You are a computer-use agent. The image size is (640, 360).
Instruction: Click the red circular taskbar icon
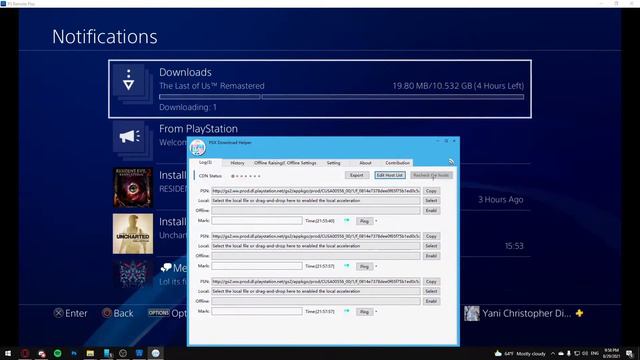pos(25,353)
